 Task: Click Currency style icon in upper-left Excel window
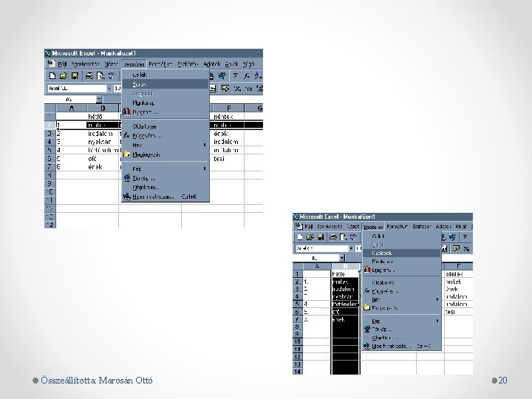click(x=225, y=89)
